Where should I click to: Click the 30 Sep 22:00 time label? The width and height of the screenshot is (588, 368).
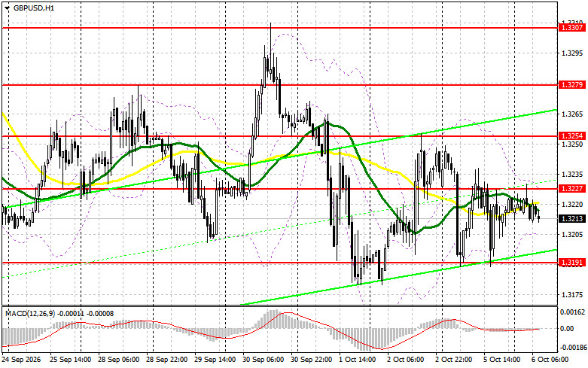pos(311,360)
